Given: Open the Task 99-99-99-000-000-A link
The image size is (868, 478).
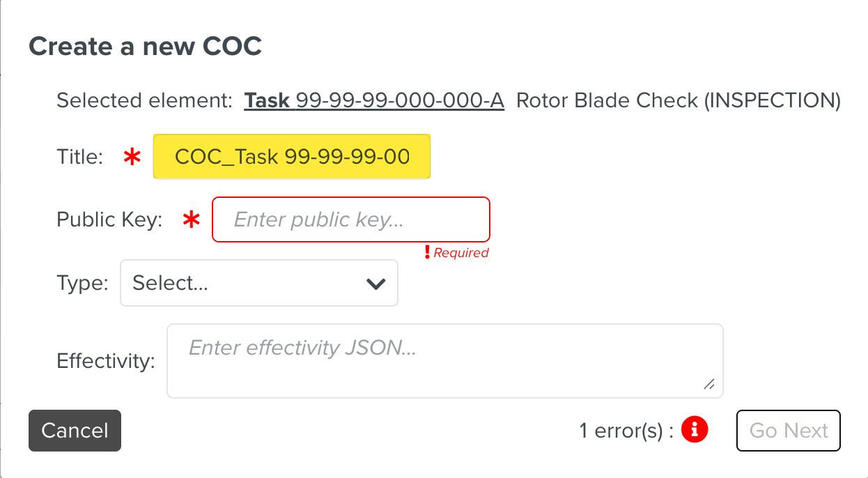Looking at the screenshot, I should (x=373, y=101).
